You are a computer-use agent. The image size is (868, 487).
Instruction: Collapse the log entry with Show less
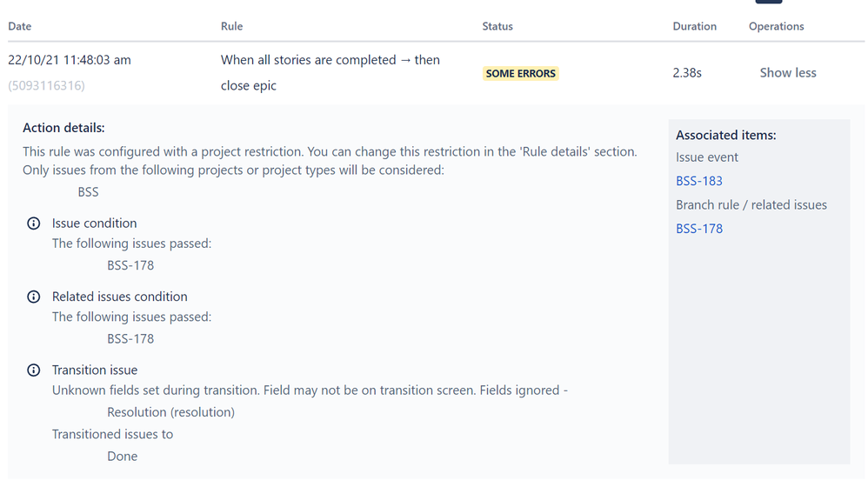787,73
